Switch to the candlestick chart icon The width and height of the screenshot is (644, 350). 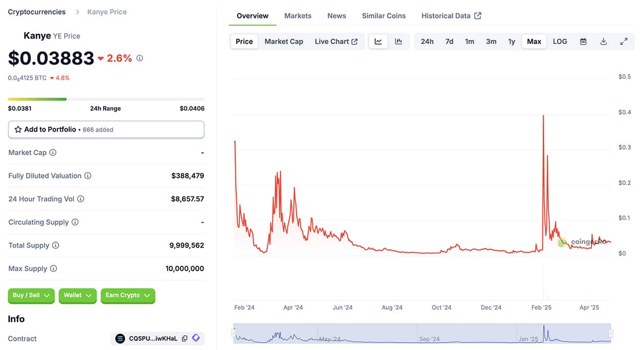(x=398, y=41)
